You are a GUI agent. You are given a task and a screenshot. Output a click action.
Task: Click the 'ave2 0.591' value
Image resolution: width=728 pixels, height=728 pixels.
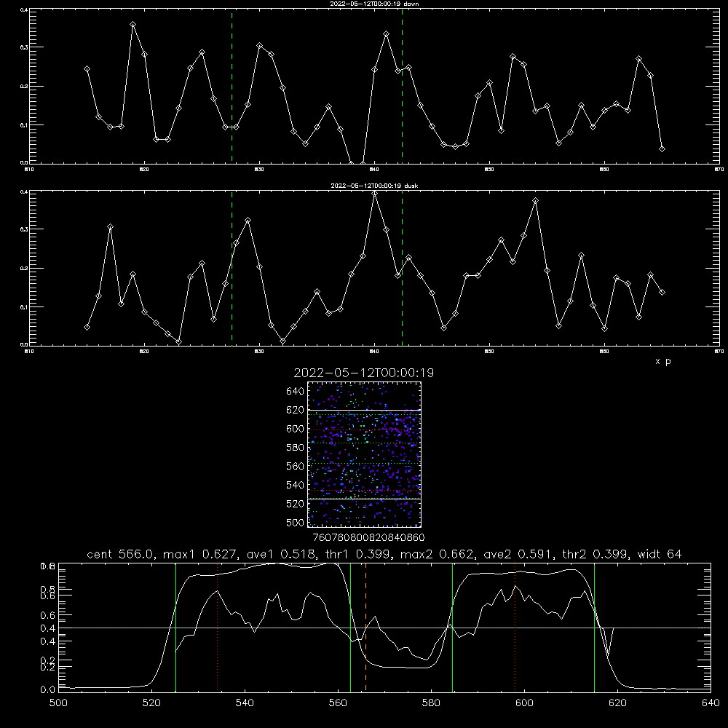point(516,554)
